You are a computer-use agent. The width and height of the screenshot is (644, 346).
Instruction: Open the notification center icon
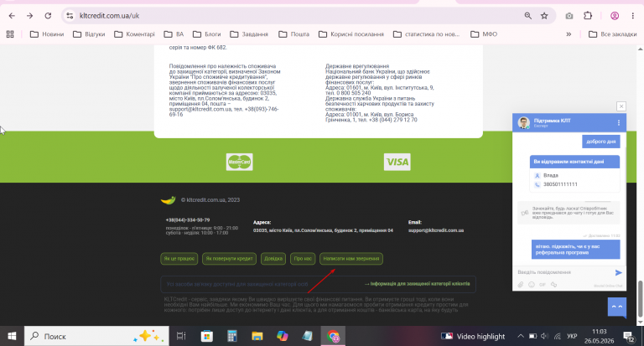629,337
